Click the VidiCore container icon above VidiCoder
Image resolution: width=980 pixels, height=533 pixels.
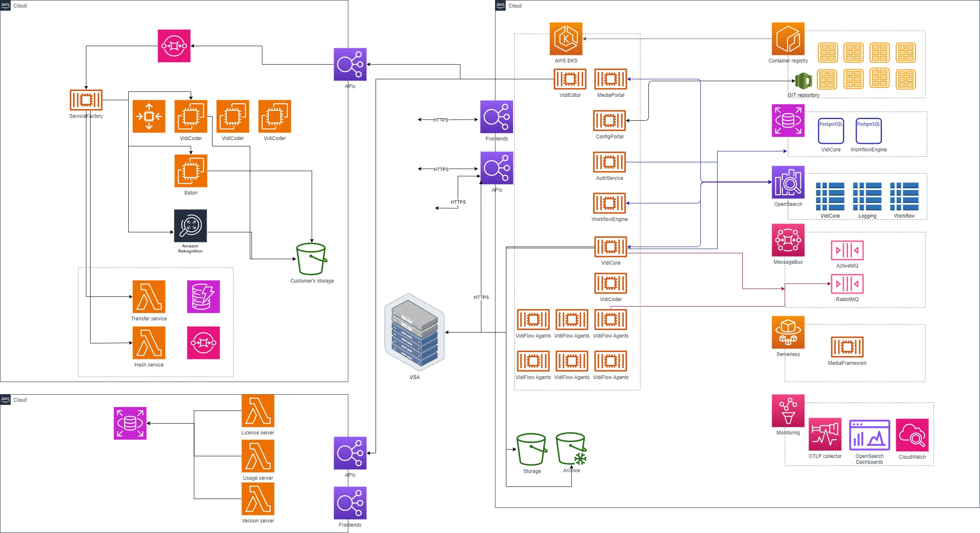(x=611, y=247)
